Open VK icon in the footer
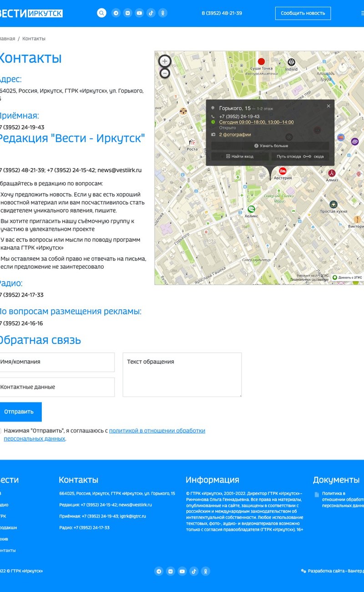364x592 pixels. 171,572
